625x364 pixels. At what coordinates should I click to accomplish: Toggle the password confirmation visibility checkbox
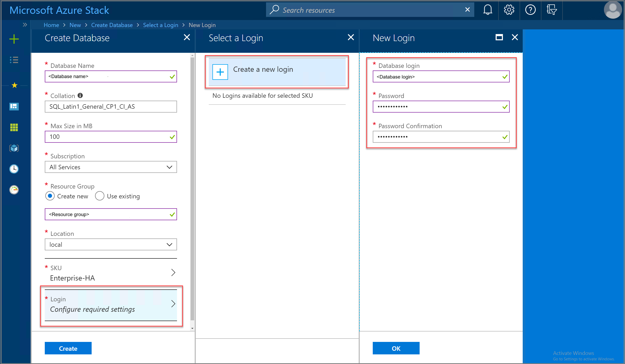(504, 136)
